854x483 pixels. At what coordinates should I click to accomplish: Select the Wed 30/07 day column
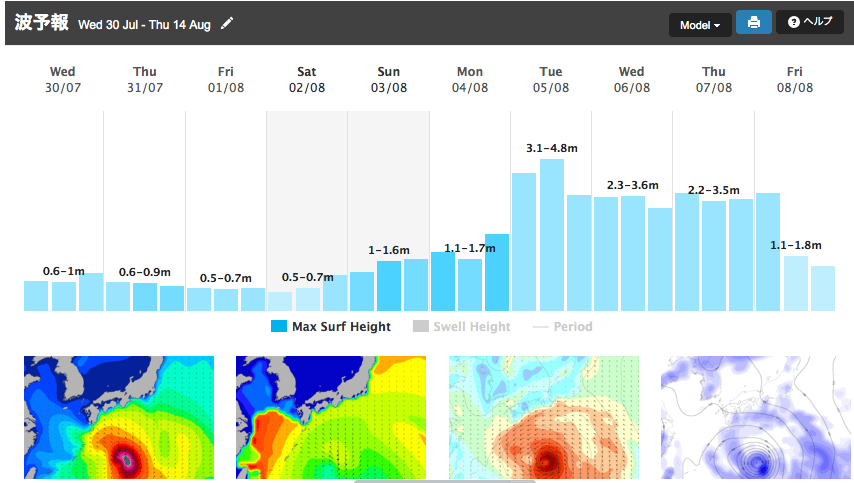pos(63,200)
